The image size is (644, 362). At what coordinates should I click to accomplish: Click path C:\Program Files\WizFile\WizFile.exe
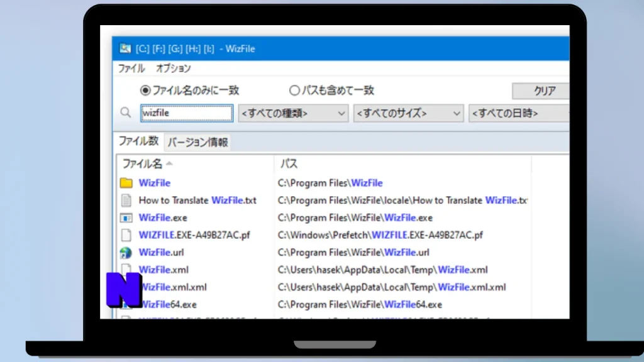click(355, 217)
